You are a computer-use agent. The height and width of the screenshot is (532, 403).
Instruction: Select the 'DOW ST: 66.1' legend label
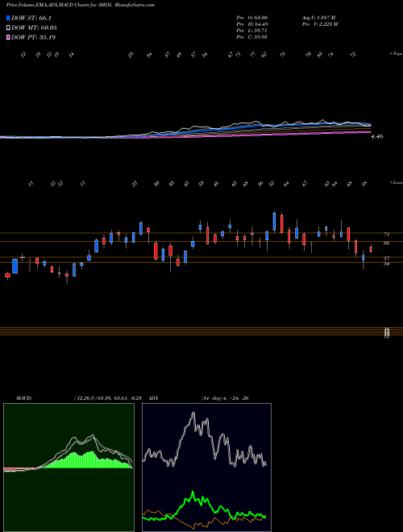[x=31, y=19]
